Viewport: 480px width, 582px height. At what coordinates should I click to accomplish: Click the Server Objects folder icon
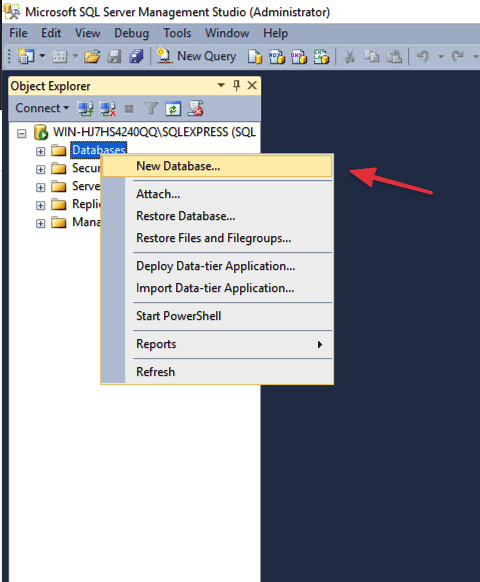(59, 186)
